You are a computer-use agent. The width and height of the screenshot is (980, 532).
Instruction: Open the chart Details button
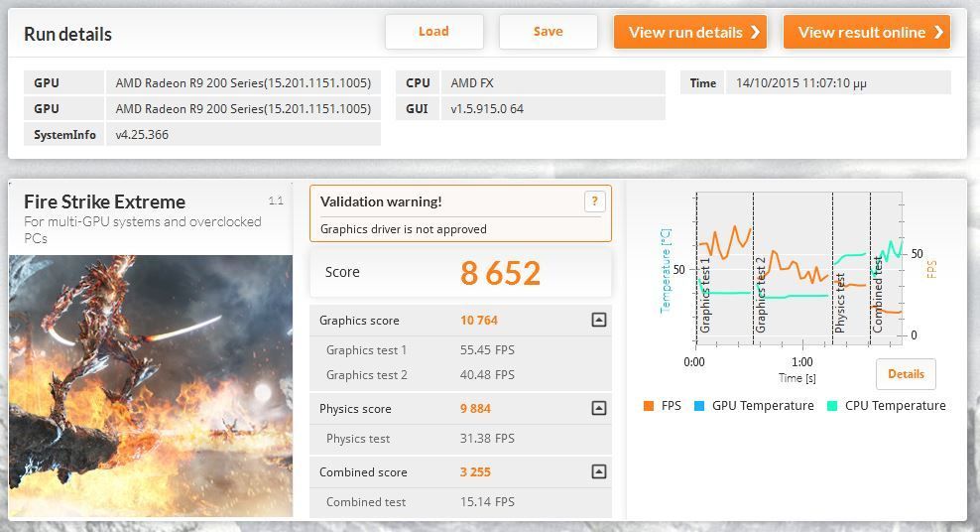click(x=905, y=374)
